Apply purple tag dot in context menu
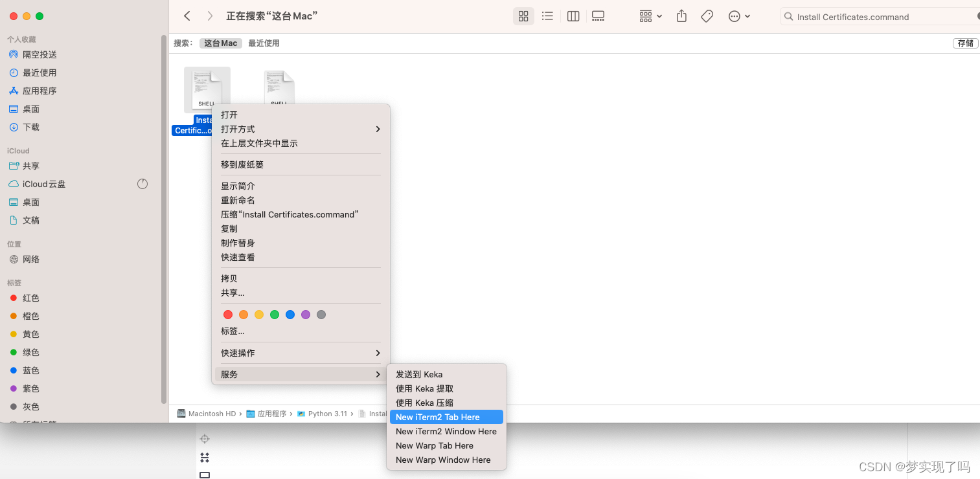This screenshot has width=980, height=479. (306, 315)
